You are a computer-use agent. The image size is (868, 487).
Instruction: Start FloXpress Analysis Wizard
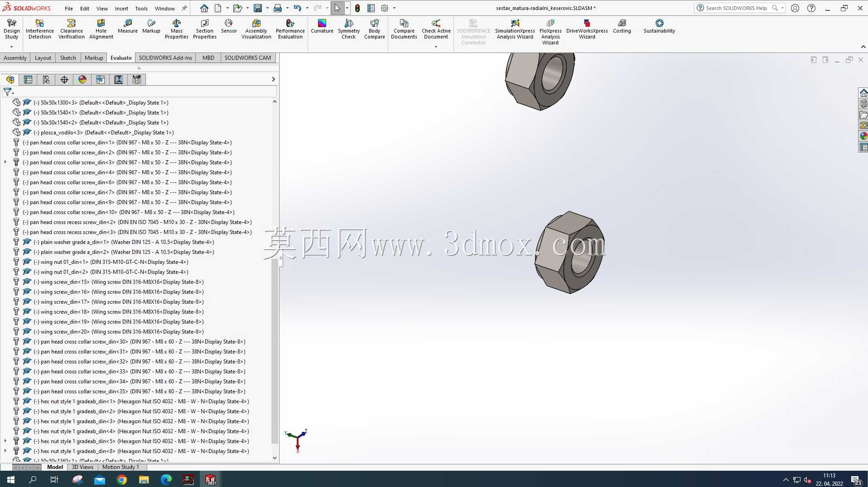pyautogui.click(x=550, y=32)
